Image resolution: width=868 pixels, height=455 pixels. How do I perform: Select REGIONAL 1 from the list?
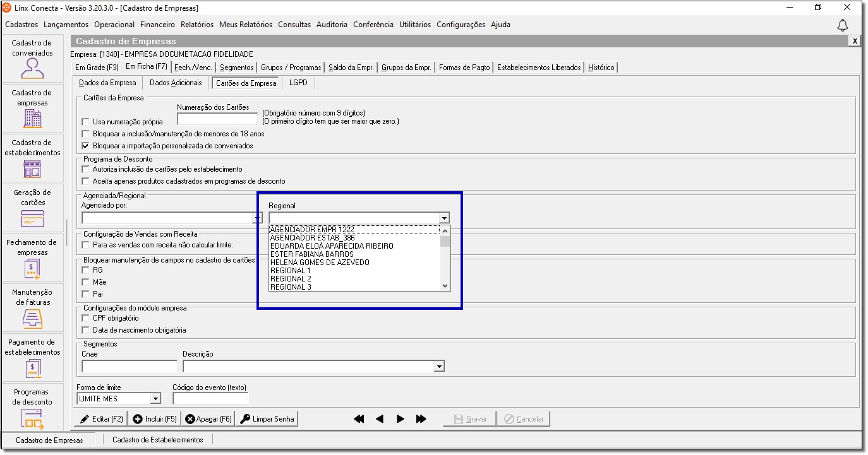click(354, 271)
